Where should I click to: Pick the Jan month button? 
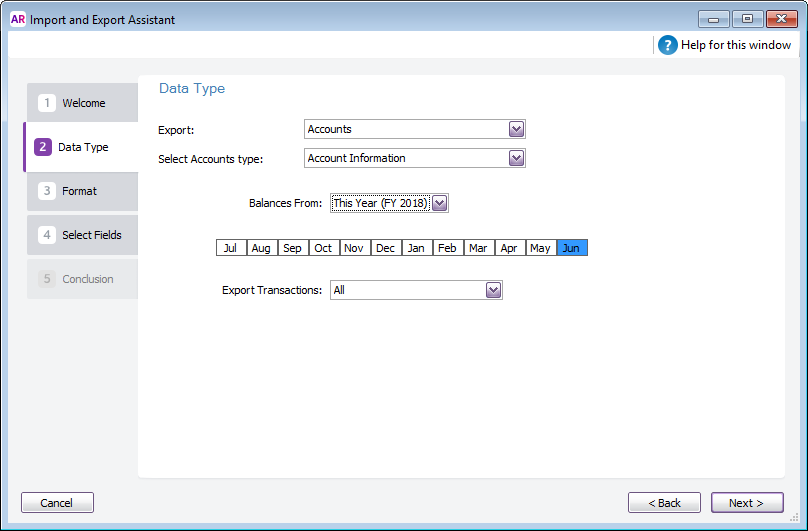416,248
